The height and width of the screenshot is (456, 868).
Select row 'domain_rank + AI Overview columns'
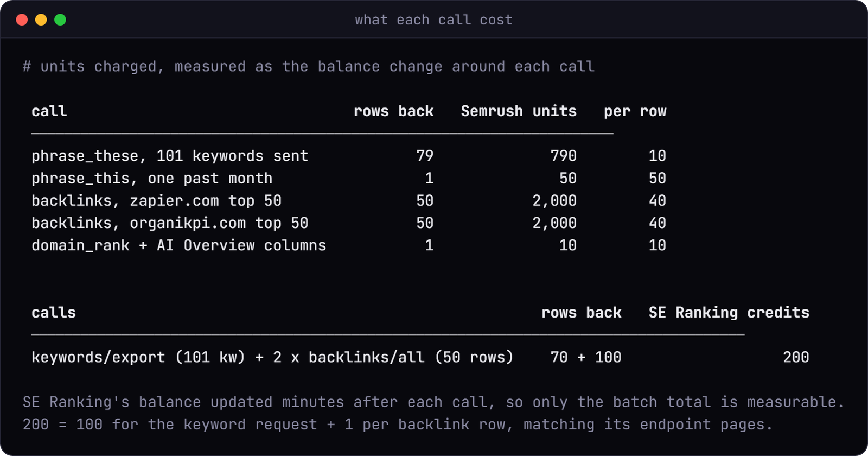click(x=349, y=245)
